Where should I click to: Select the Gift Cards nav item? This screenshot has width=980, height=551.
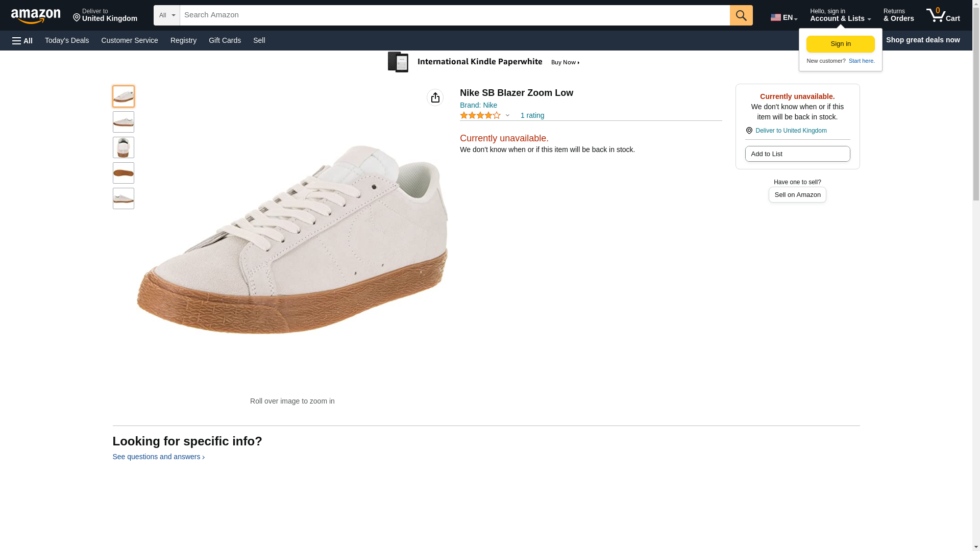pos(225,40)
